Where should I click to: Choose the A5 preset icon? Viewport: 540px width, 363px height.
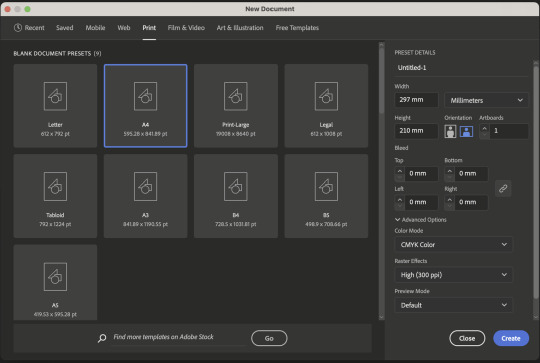point(55,277)
